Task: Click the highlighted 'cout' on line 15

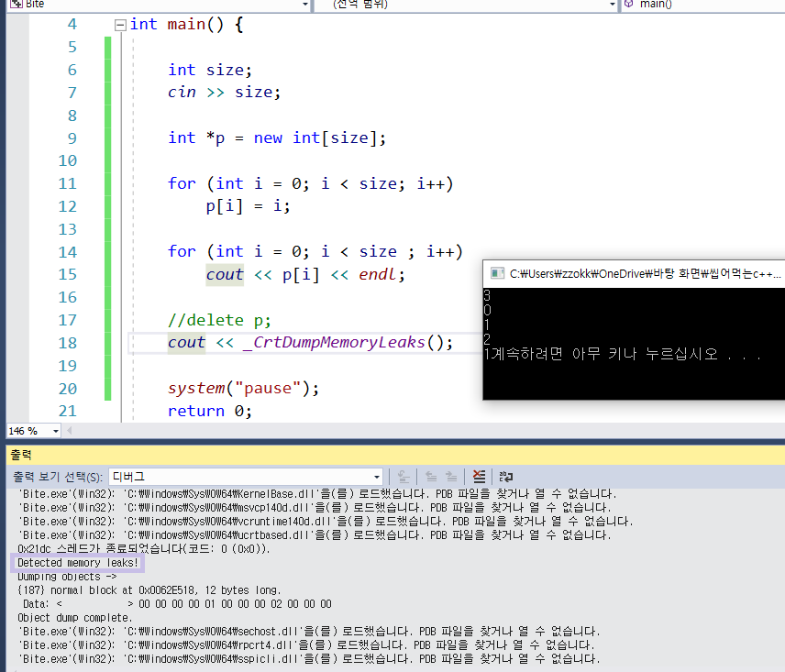Action: coord(225,275)
